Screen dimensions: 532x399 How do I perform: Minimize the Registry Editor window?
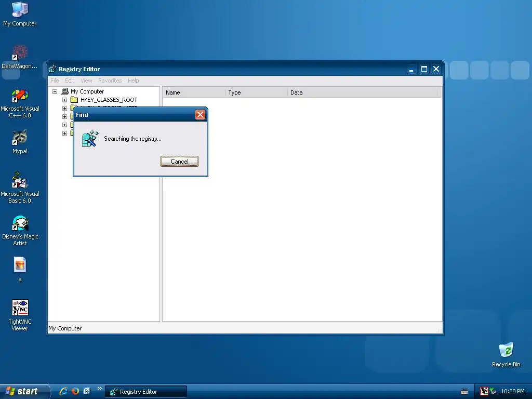coord(411,69)
